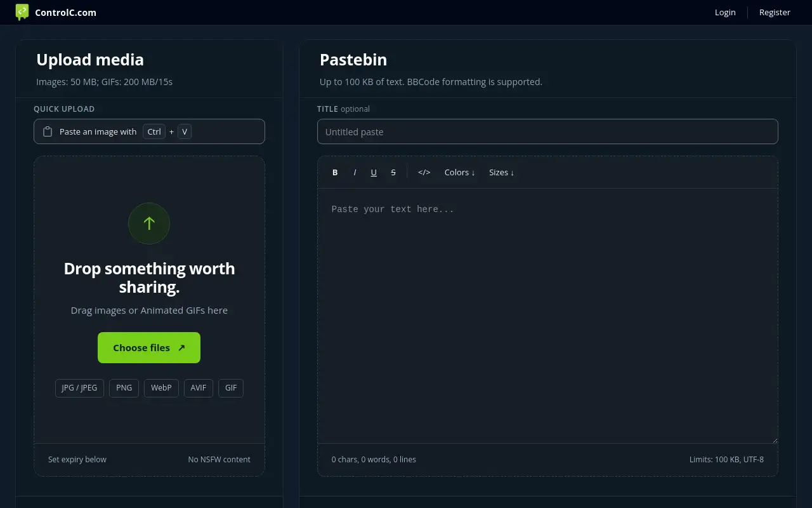The width and height of the screenshot is (812, 508).
Task: Open the Register page
Action: tap(775, 12)
